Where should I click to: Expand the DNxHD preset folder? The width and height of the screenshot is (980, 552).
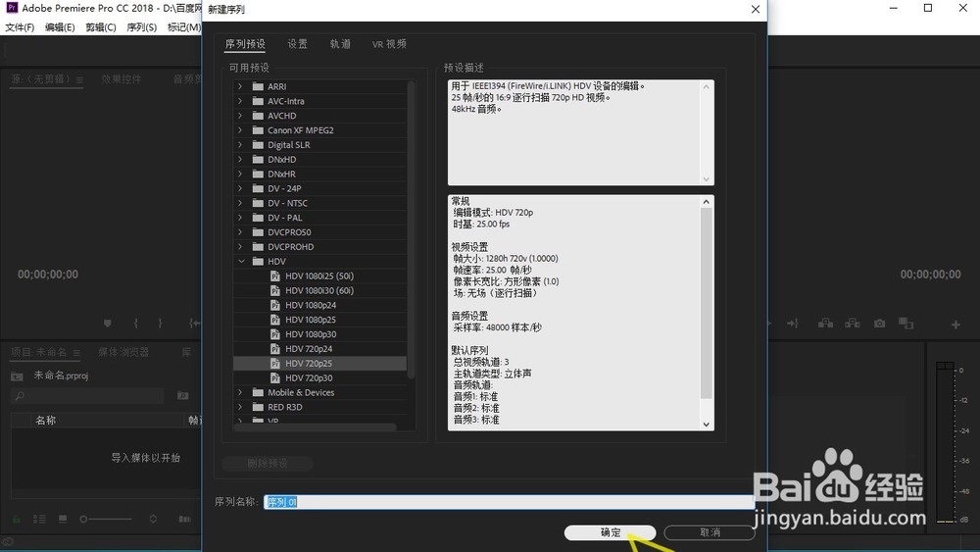pos(241,160)
